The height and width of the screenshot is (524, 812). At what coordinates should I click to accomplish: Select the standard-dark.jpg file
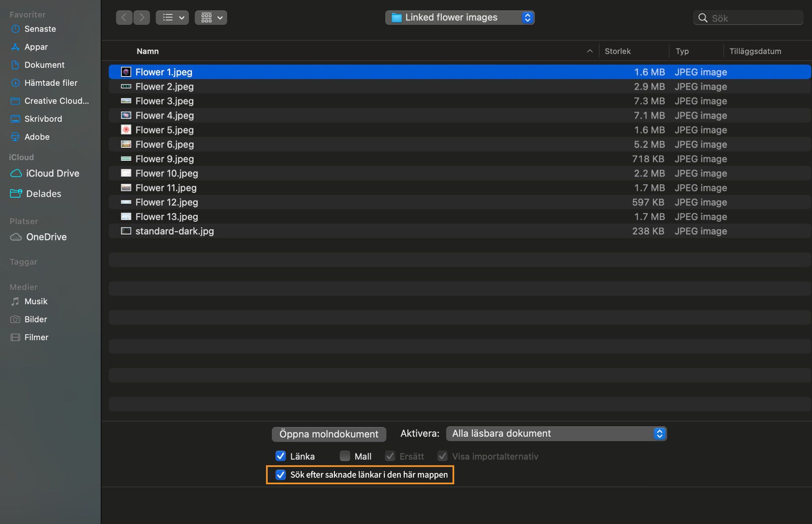175,232
